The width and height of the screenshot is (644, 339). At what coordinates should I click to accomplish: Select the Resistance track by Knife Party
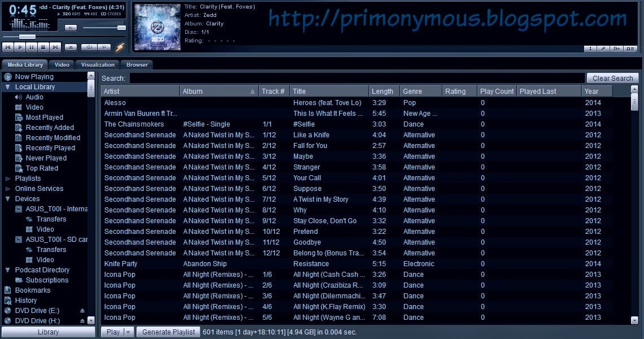[356, 264]
